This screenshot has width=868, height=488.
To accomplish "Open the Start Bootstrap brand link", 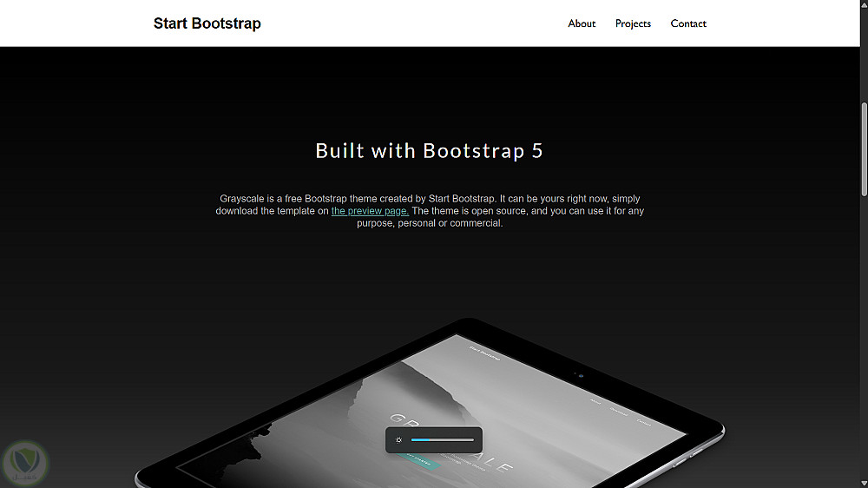I will pyautogui.click(x=207, y=23).
